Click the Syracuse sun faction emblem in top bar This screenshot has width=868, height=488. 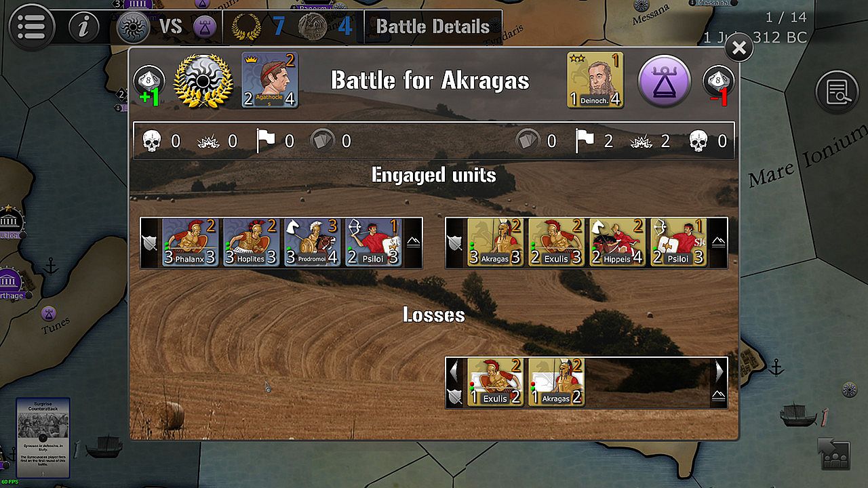point(133,27)
